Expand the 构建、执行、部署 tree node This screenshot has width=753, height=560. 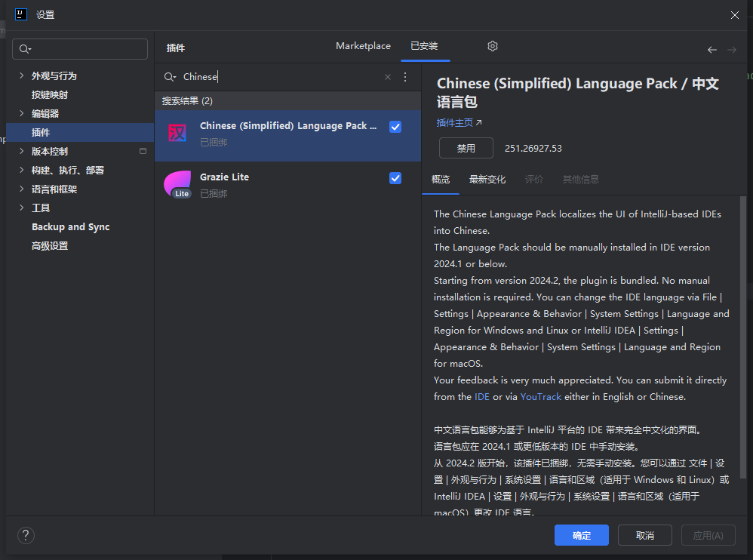pos(21,170)
